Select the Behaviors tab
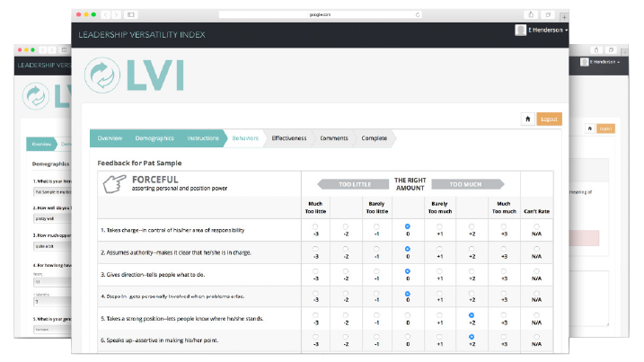 (245, 138)
